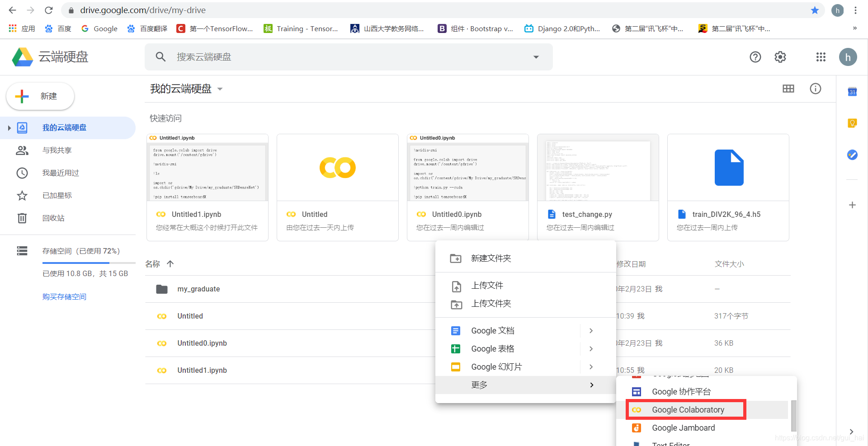
Task: Toggle name sort order with the arrow
Action: pyautogui.click(x=170, y=264)
